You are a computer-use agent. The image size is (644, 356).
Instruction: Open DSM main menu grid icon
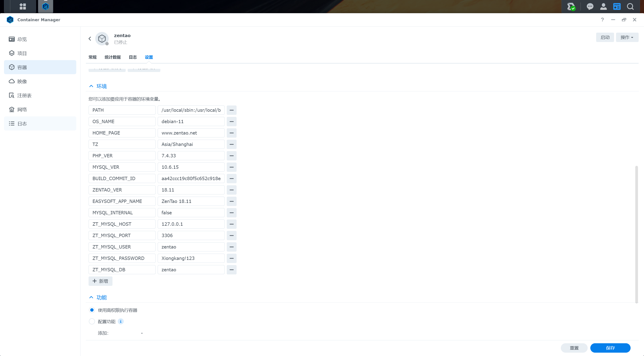tap(23, 6)
